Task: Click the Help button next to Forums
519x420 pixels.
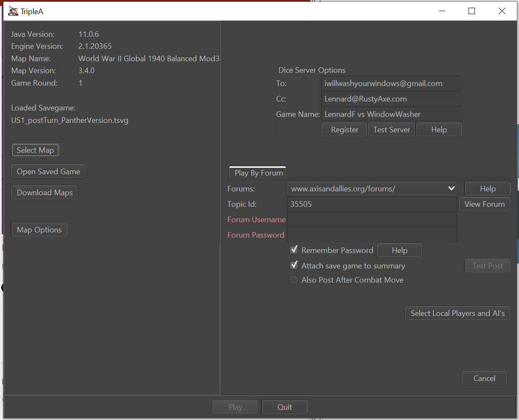Action: [x=487, y=189]
